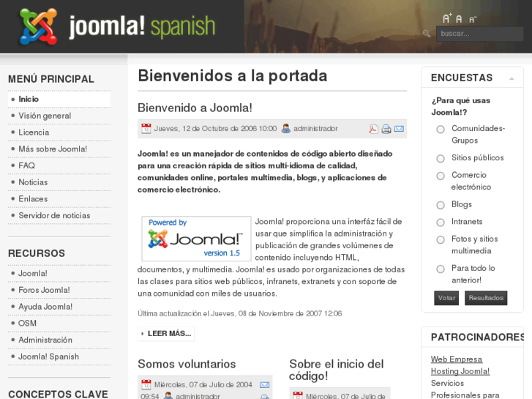
Task: Increase font size with A+ icon
Action: pos(447,18)
